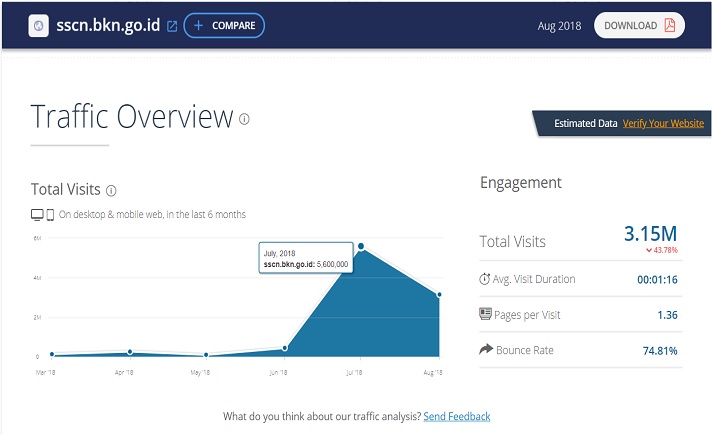
Task: Click the 1.36 pages per visit value
Action: pyautogui.click(x=667, y=315)
